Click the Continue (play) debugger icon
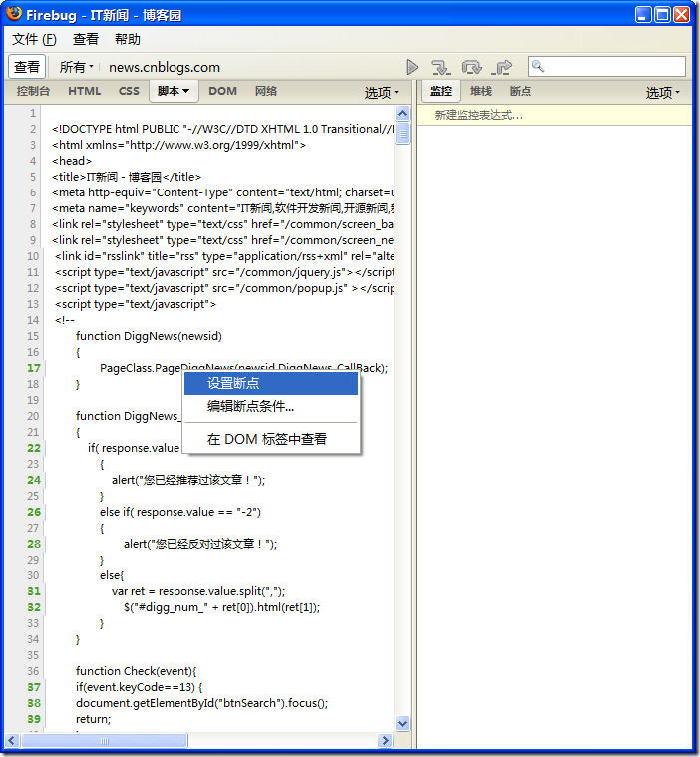This screenshot has width=700, height=757. coord(412,67)
